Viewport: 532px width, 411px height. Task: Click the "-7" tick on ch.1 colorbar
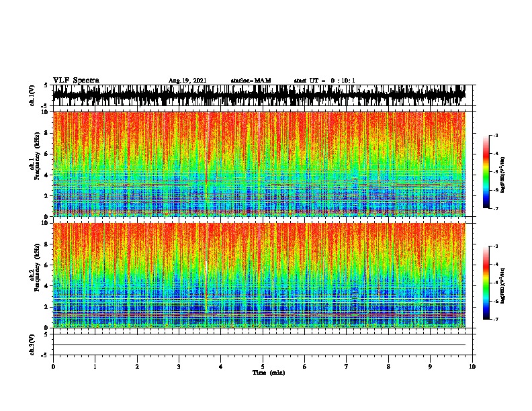[x=496, y=208]
